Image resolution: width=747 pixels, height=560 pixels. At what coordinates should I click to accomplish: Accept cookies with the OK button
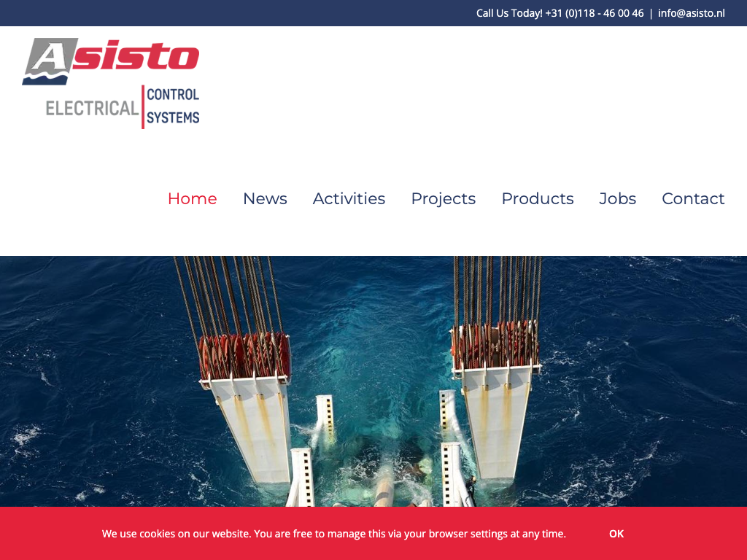(616, 534)
